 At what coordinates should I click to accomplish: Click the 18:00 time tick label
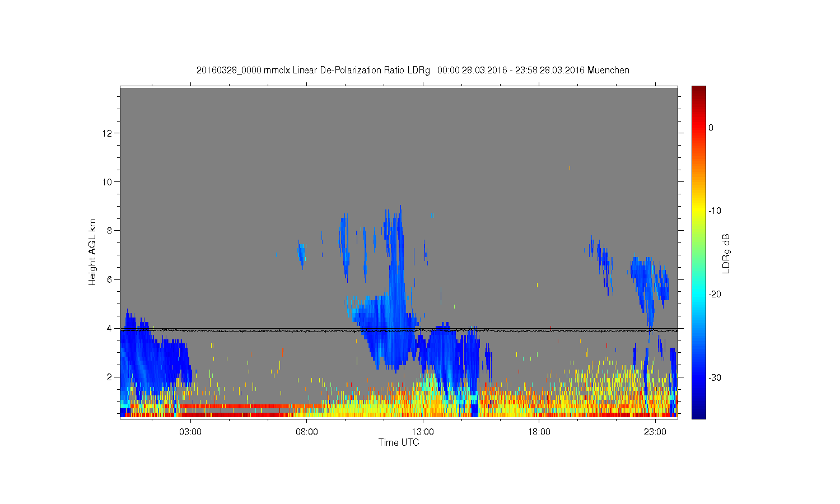click(x=539, y=432)
